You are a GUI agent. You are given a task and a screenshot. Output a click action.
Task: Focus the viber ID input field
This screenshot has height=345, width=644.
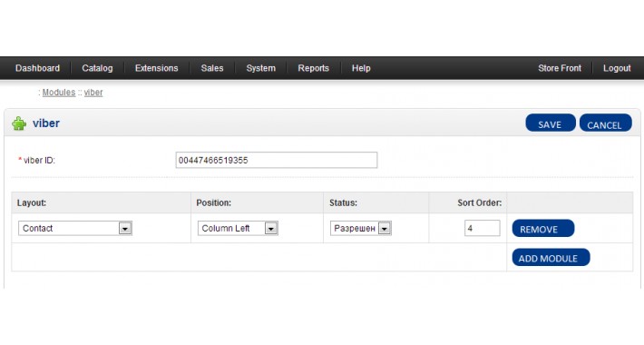point(277,160)
